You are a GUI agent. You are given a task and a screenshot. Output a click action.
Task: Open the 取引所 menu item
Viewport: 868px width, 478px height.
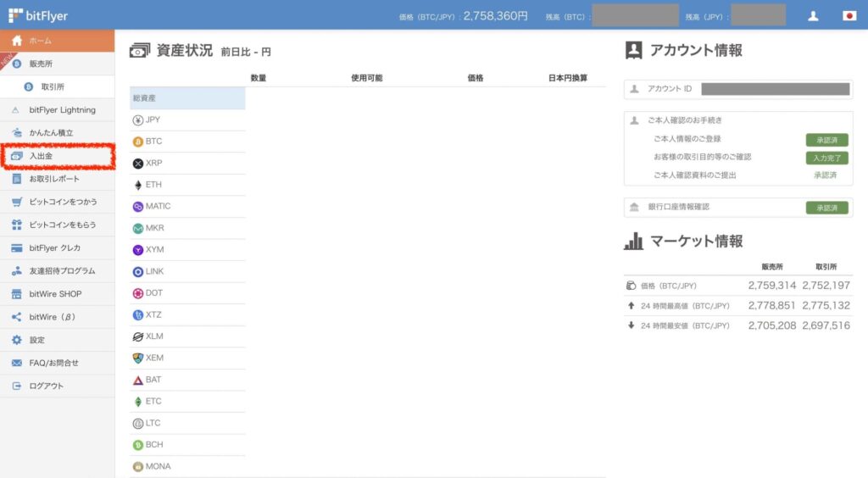click(x=58, y=86)
